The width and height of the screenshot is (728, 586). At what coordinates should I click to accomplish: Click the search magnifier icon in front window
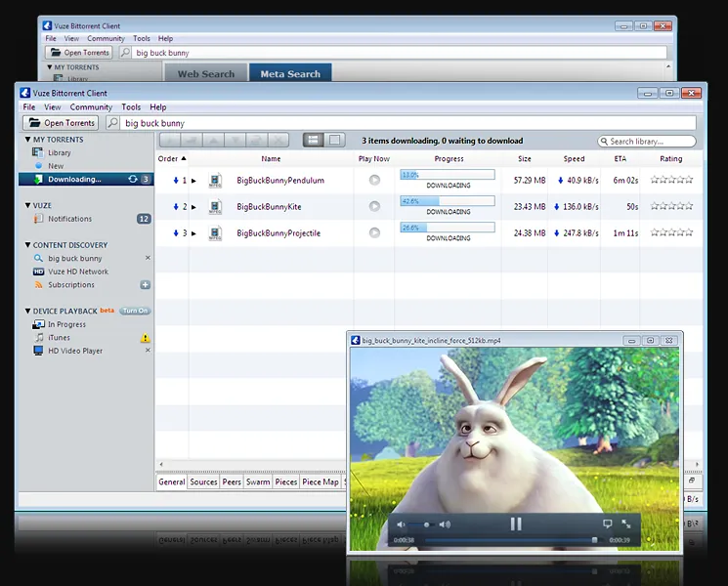[x=112, y=122]
